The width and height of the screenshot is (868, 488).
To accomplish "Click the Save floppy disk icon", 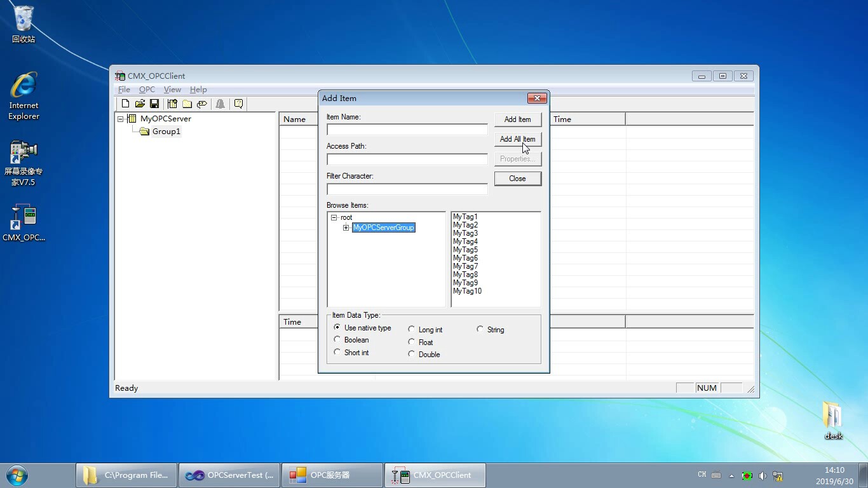I will [x=154, y=104].
